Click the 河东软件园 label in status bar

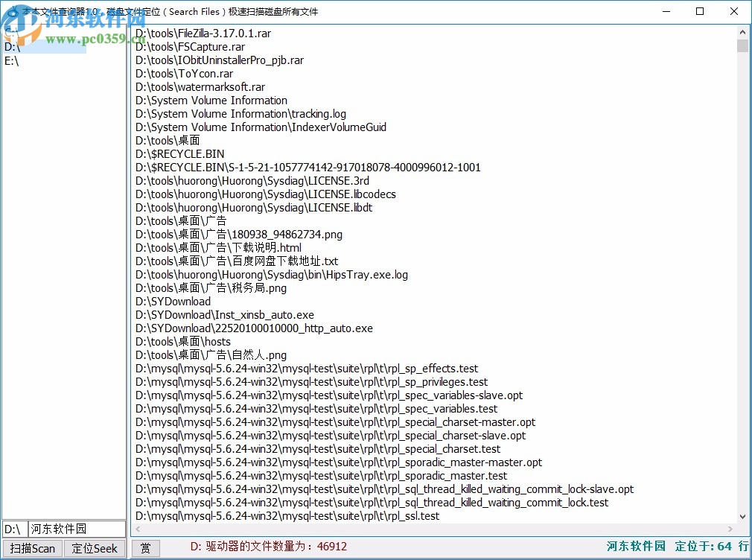(636, 546)
